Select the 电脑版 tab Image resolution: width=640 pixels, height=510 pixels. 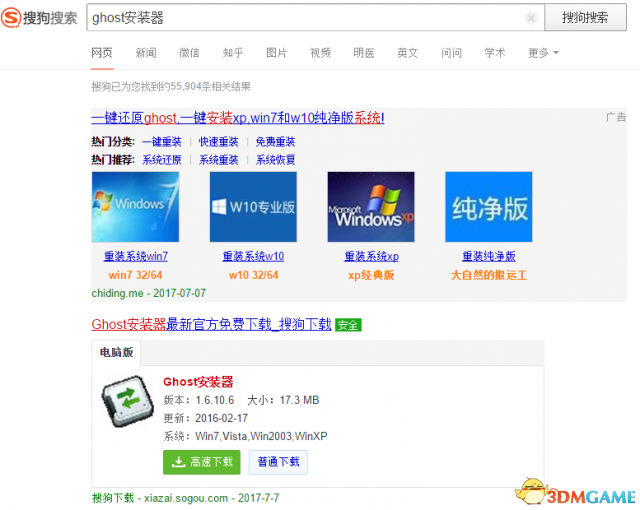coord(116,352)
